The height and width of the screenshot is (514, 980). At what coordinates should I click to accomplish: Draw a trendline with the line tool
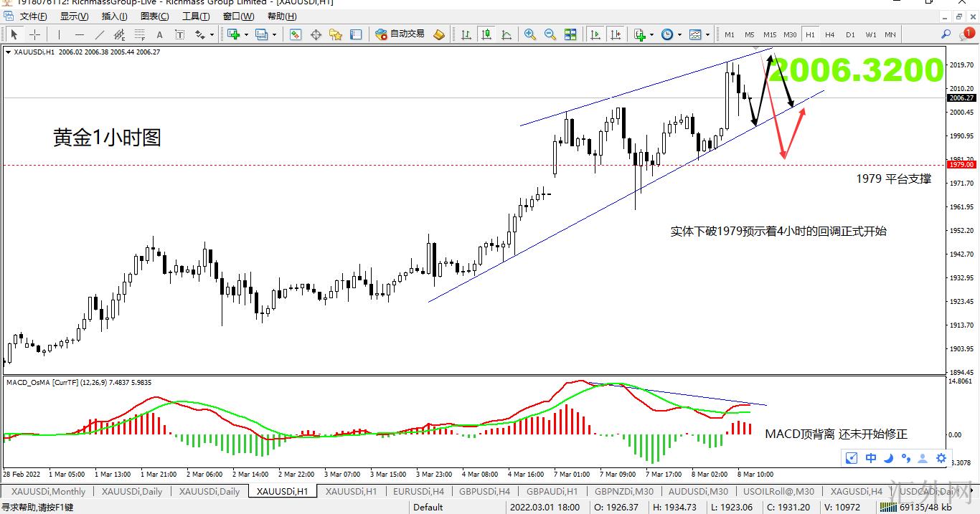[x=99, y=34]
